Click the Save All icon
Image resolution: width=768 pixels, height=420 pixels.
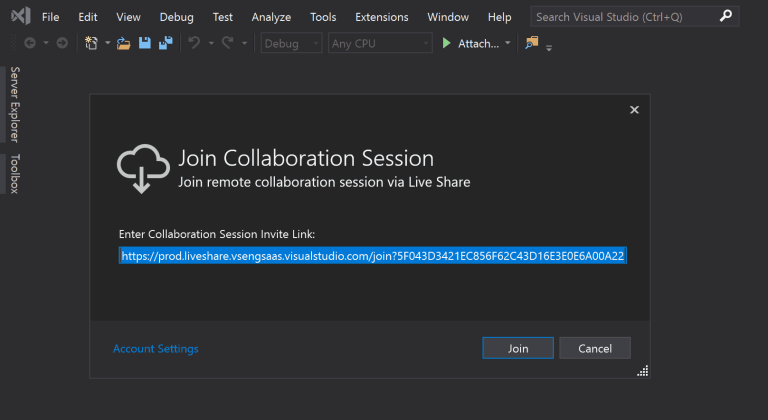(166, 43)
